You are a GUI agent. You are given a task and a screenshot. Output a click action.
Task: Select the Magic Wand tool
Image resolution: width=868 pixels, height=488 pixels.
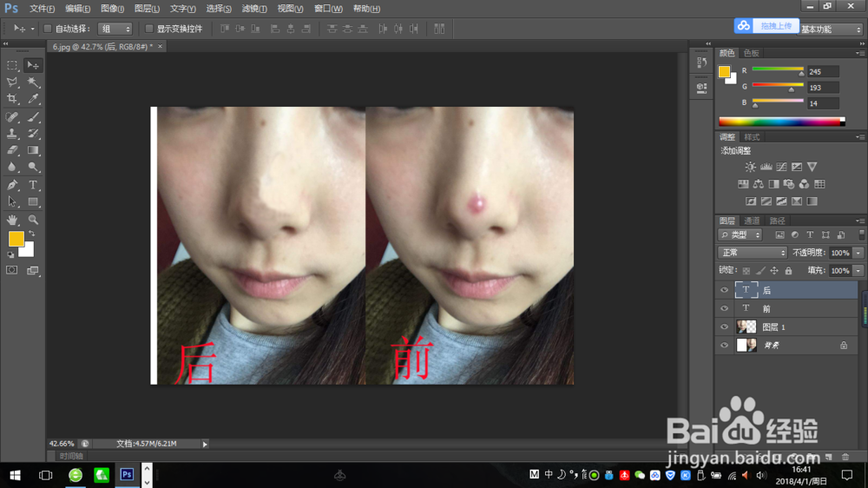coord(33,82)
